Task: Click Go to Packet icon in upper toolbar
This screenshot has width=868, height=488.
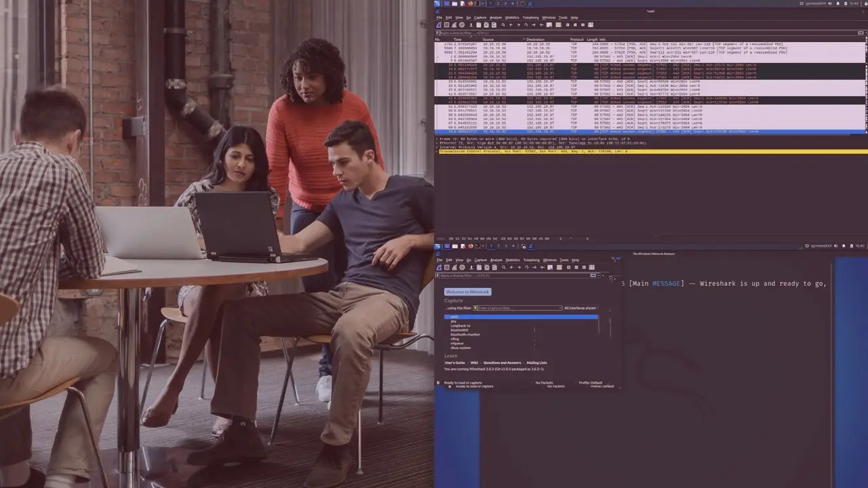Action: coord(526,25)
